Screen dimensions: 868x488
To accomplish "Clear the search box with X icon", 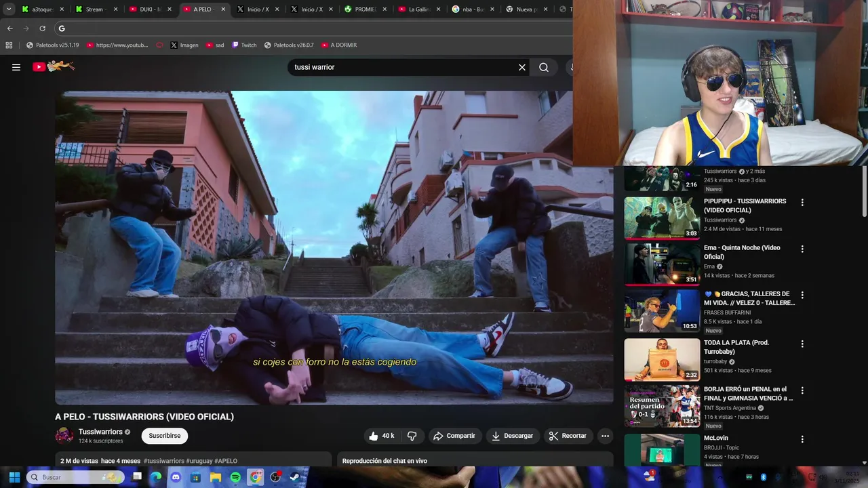I will coord(522,67).
